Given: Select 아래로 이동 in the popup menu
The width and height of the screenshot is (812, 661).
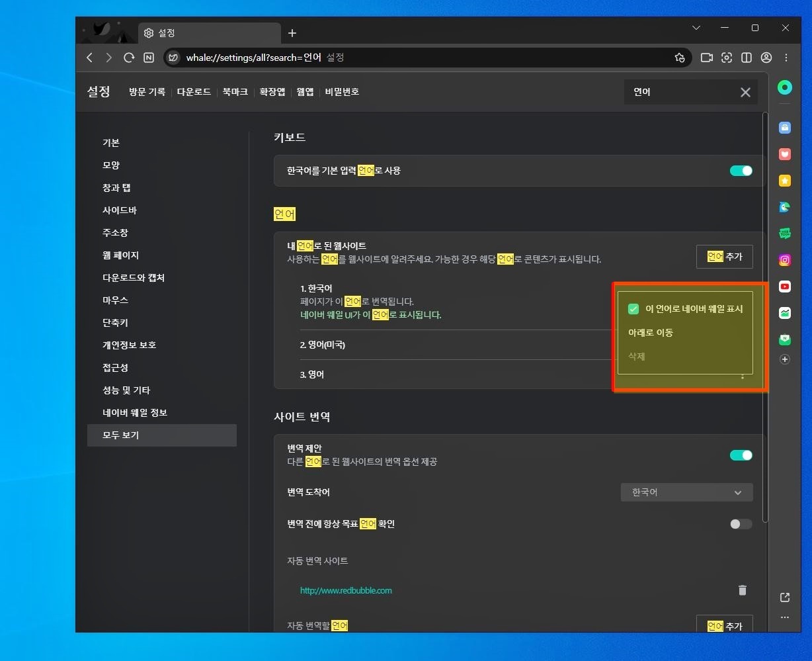Looking at the screenshot, I should pos(651,333).
